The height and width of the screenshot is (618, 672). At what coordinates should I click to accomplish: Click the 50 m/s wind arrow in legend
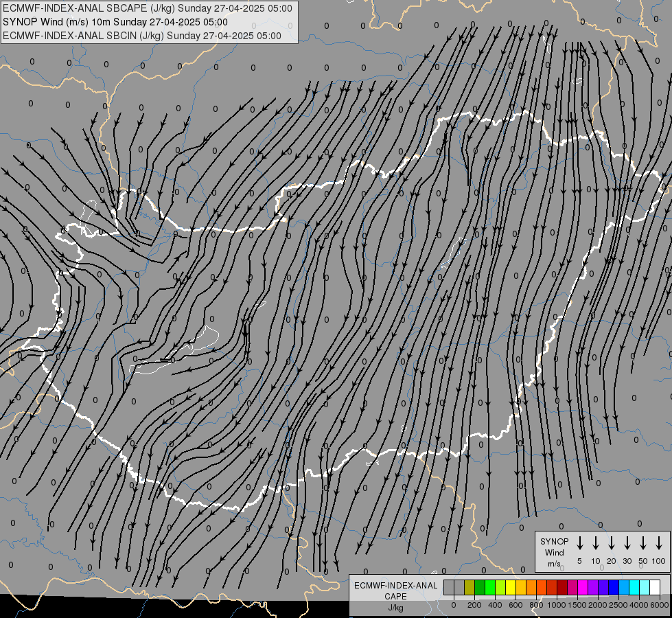click(643, 543)
